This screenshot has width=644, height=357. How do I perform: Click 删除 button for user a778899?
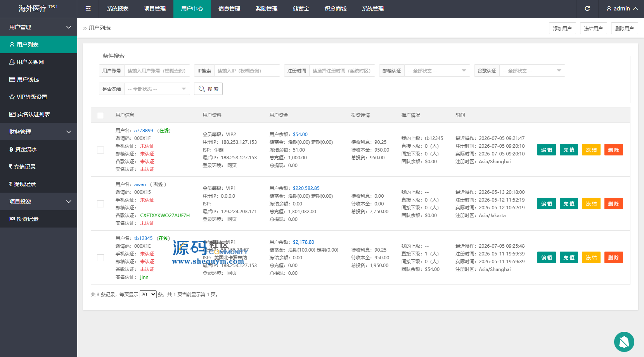click(x=614, y=150)
